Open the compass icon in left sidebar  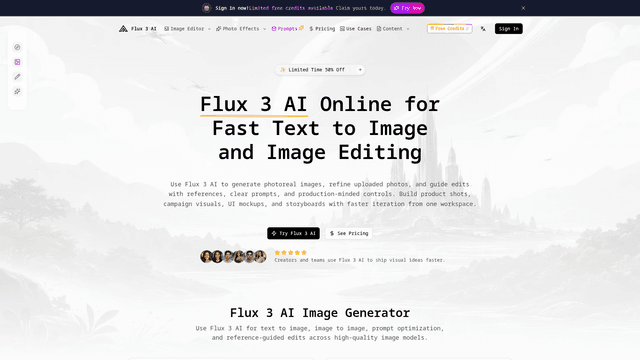click(x=17, y=47)
